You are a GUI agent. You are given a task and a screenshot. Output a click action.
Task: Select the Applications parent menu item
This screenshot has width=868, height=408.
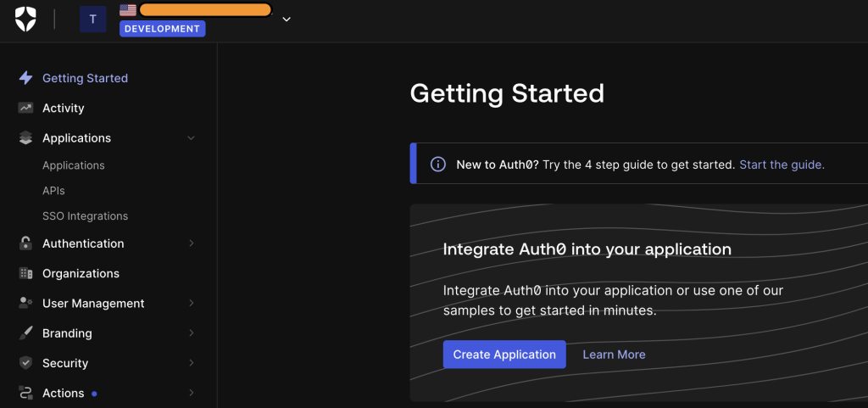(76, 138)
